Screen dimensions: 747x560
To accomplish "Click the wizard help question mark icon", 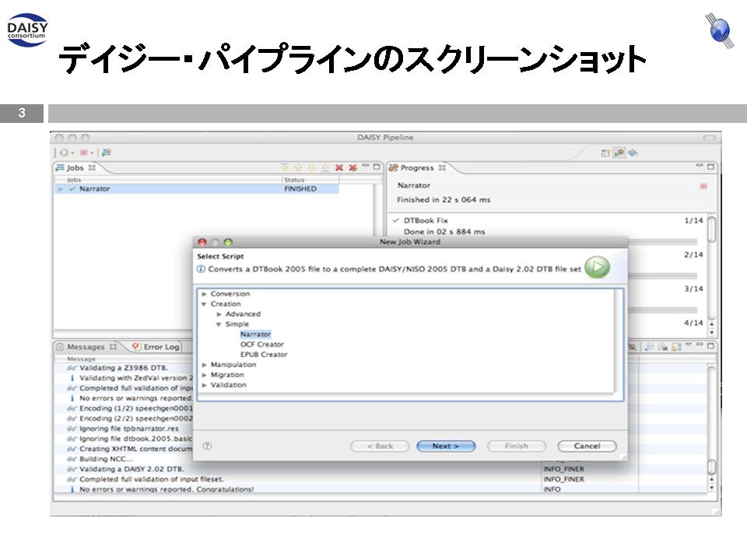I will [207, 446].
